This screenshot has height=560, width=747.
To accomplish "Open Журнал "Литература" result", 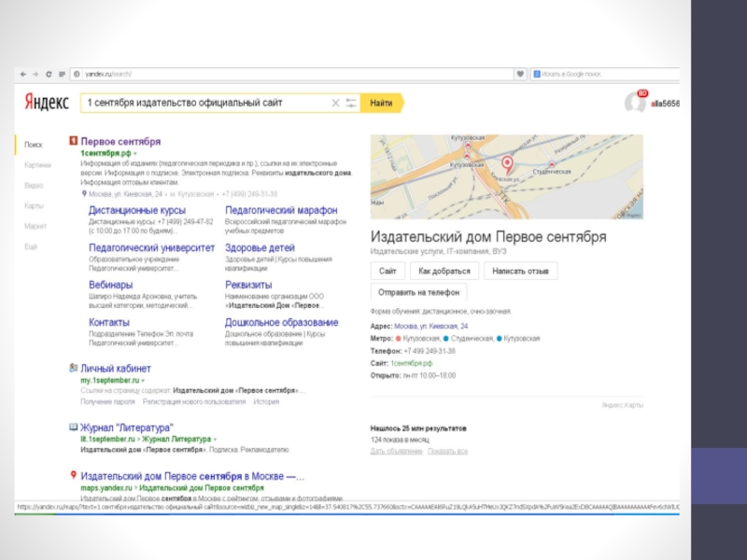I will [x=127, y=427].
